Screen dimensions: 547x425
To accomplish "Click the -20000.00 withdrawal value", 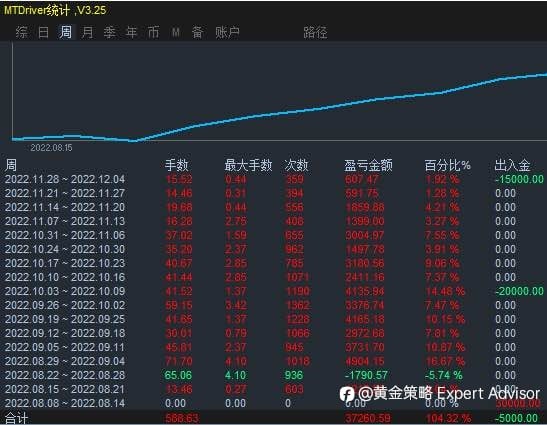I will click(x=519, y=291).
